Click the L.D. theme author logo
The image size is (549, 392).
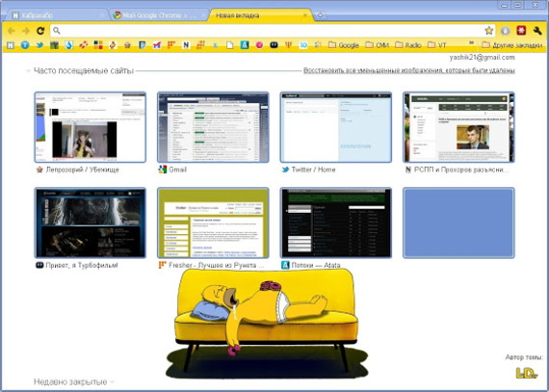point(527,373)
